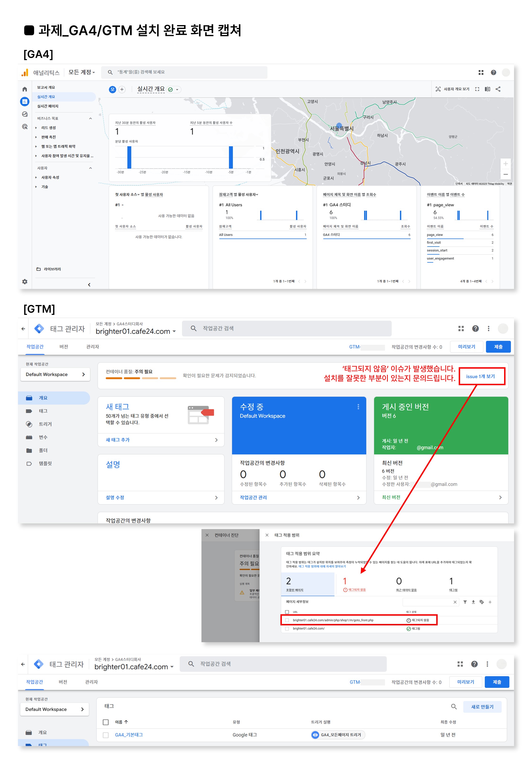This screenshot has width=532, height=769.
Task: Click GA4 fullscreen icon
Action: pos(477,89)
